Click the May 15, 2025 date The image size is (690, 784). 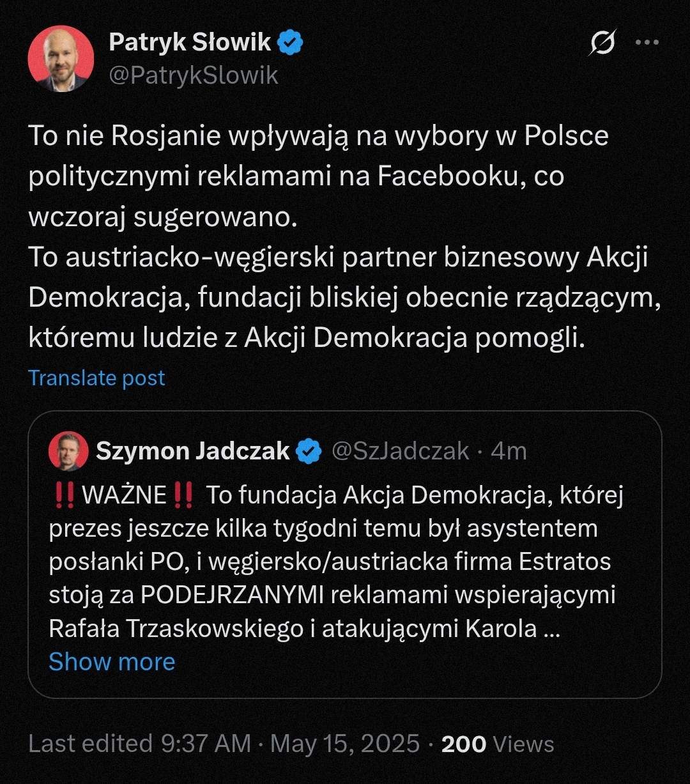(x=345, y=744)
